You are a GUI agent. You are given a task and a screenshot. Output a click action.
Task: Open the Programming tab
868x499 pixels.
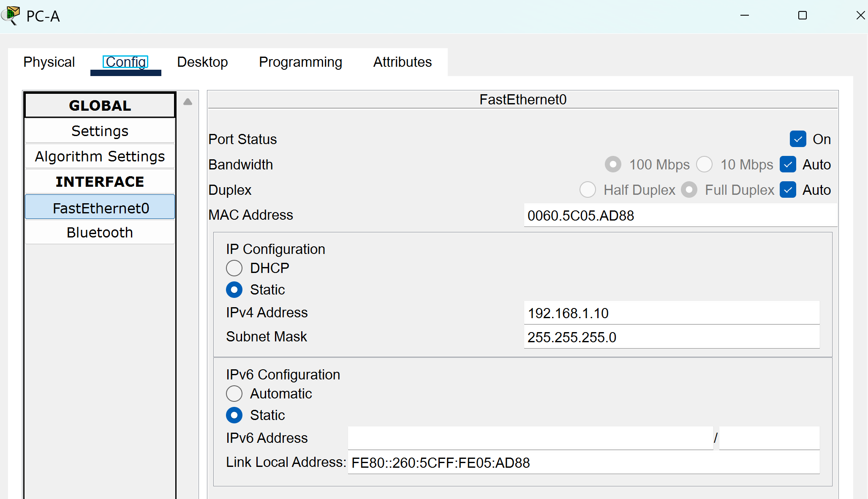click(300, 62)
